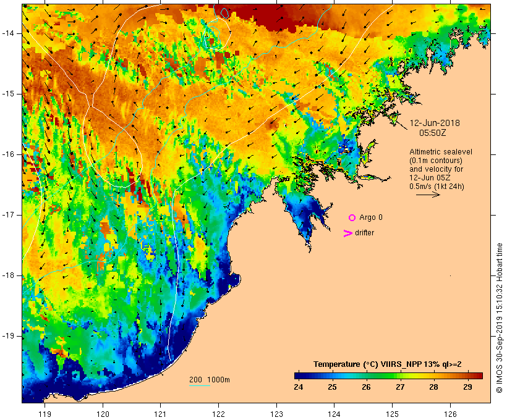Click the latitude axis label -15
Image resolution: width=507 pixels, height=420 pixels.
click(x=8, y=94)
